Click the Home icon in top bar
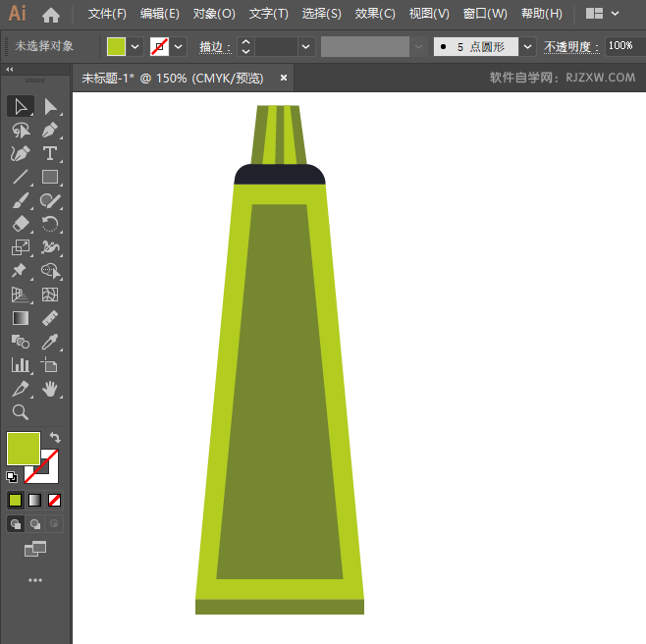This screenshot has height=644, width=646. click(51, 15)
